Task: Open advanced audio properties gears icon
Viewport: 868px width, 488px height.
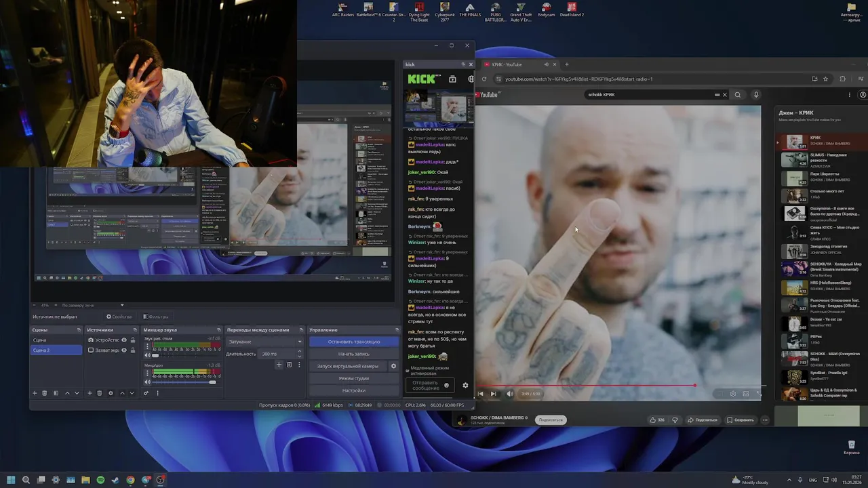Action: click(x=146, y=393)
